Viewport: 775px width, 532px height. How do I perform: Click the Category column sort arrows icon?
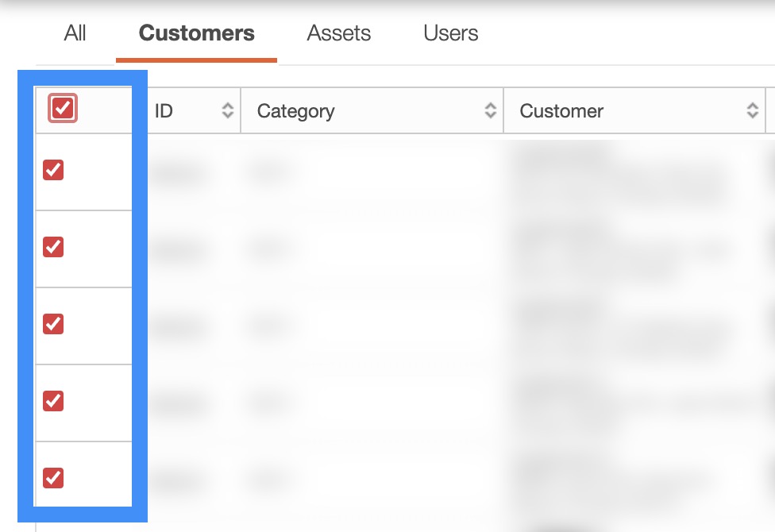click(x=491, y=111)
